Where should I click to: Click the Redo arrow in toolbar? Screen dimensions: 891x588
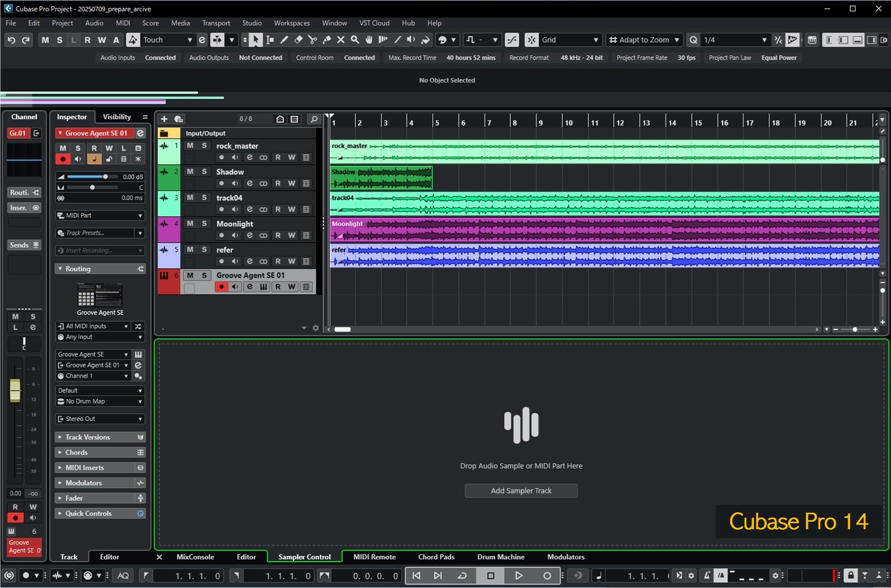click(26, 40)
